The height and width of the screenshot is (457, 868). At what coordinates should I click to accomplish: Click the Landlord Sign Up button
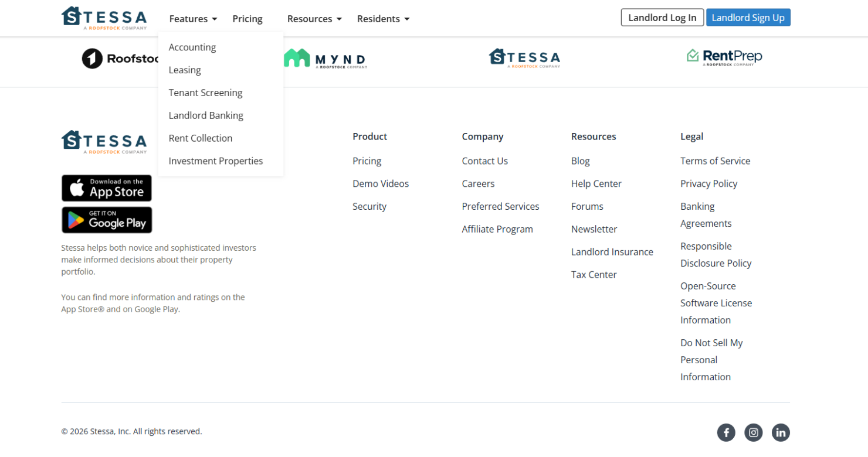(x=748, y=17)
